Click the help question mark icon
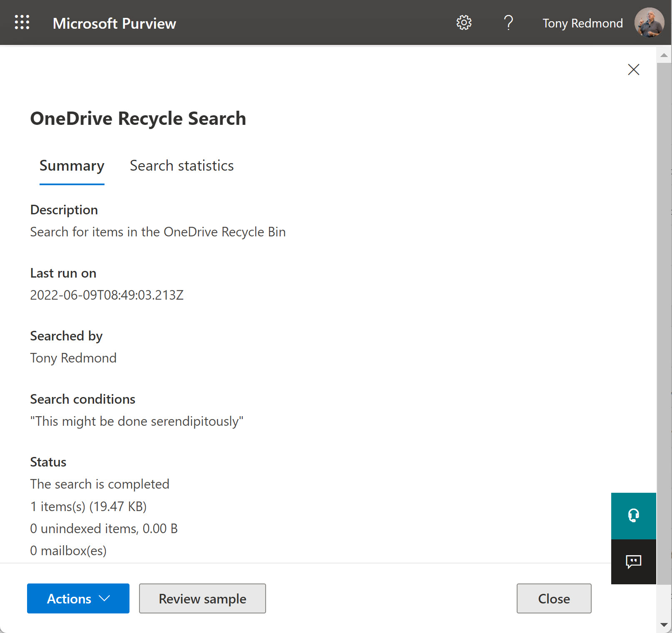The height and width of the screenshot is (633, 672). pyautogui.click(x=508, y=22)
